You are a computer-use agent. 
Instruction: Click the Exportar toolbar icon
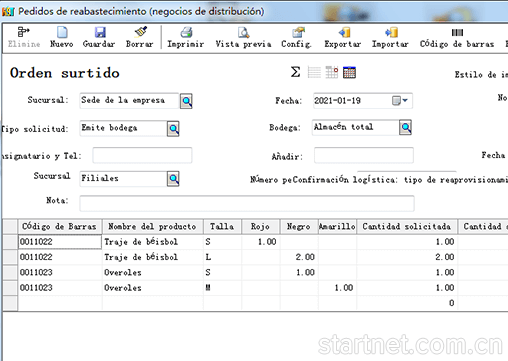(344, 32)
